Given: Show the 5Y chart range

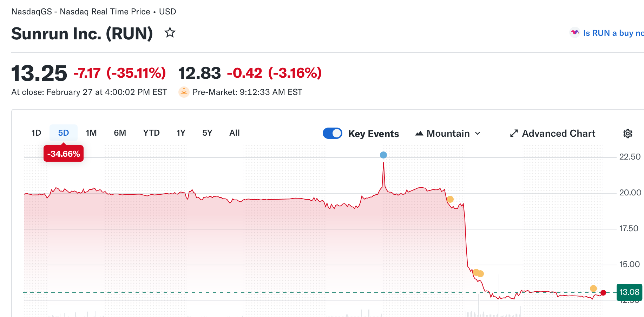Looking at the screenshot, I should click(x=207, y=133).
